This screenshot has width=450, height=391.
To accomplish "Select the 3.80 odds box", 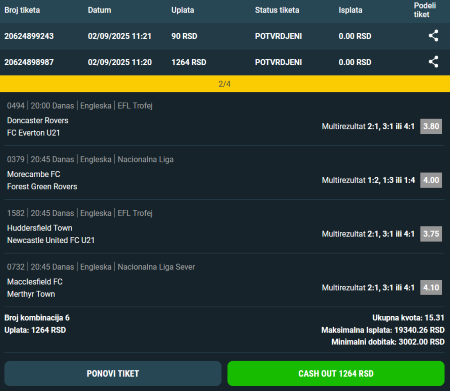I will 431,126.
